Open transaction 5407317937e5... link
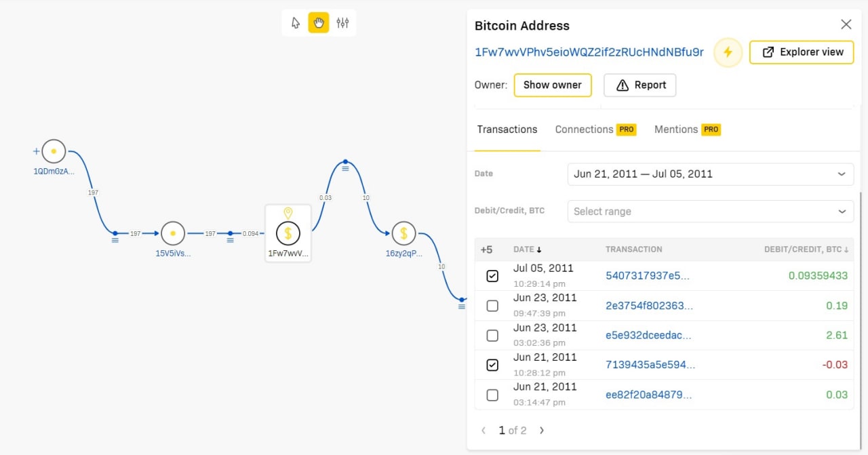 click(x=648, y=276)
